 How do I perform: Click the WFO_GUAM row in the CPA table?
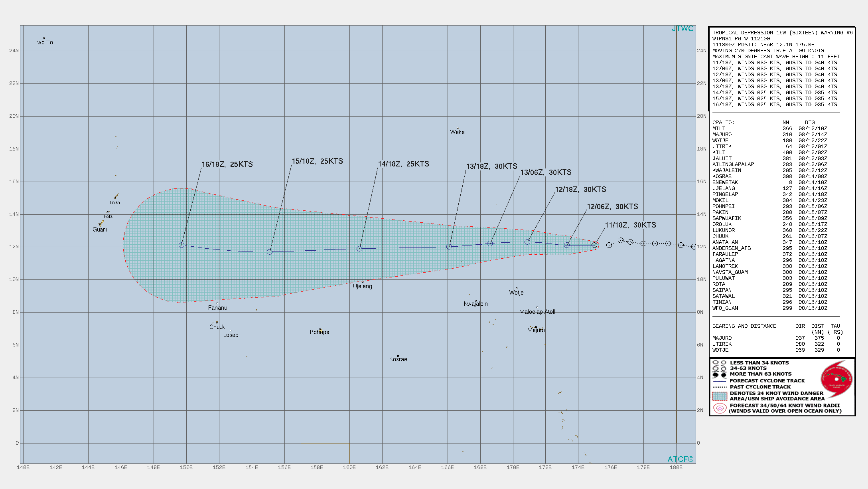click(x=770, y=308)
